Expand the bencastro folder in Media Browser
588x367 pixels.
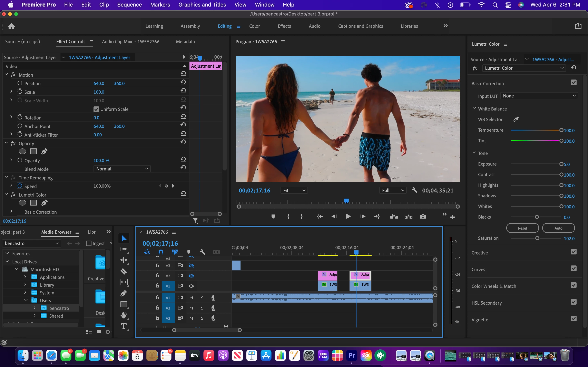(35, 308)
